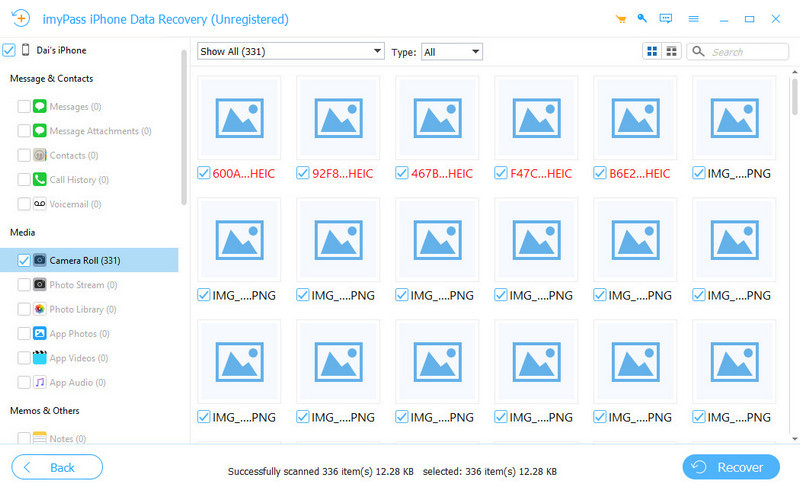Image resolution: width=800 pixels, height=491 pixels.
Task: Uncheck the 92F8...HEIC file checkbox
Action: pyautogui.click(x=303, y=174)
